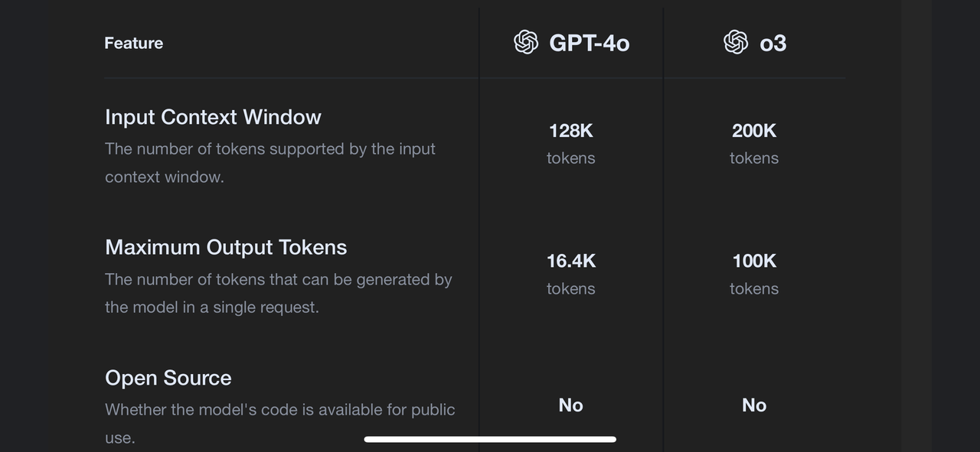980x452 pixels.
Task: Click the 16.4K output tokens value
Action: pos(570,261)
